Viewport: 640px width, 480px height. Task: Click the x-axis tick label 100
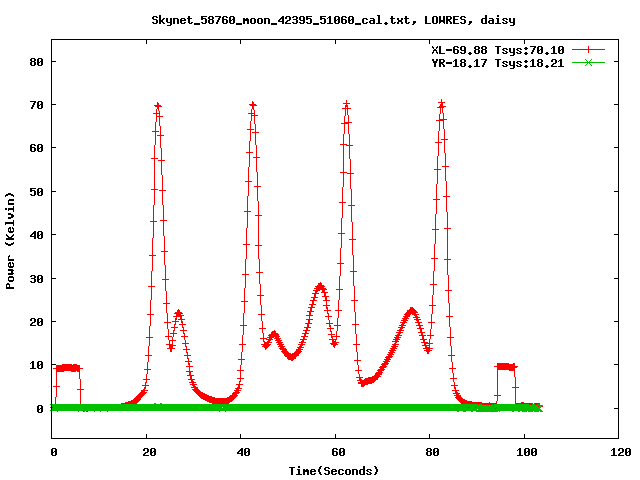[x=526, y=452]
